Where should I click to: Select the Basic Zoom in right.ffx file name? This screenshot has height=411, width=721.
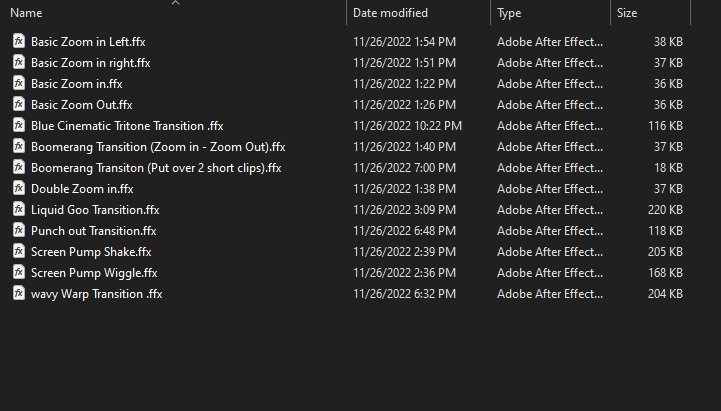tap(91, 63)
